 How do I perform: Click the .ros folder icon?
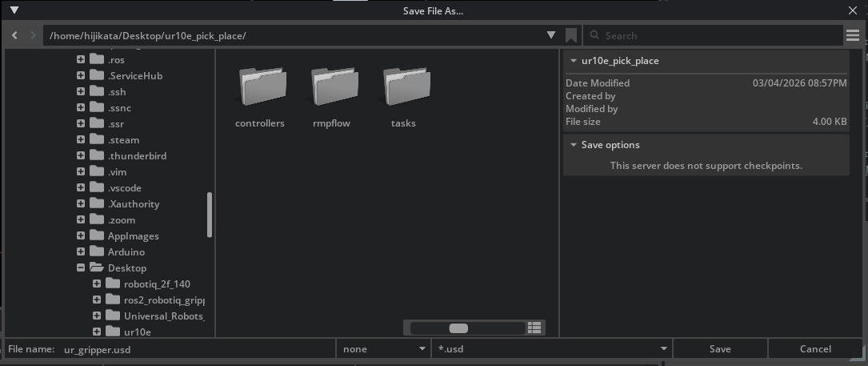[x=97, y=59]
